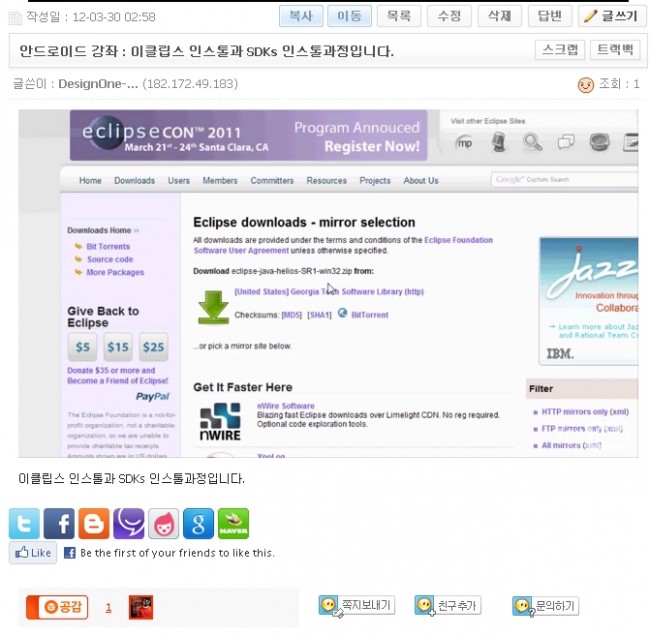
Task: Open the 트랙백 trackback button
Action: pos(614,50)
